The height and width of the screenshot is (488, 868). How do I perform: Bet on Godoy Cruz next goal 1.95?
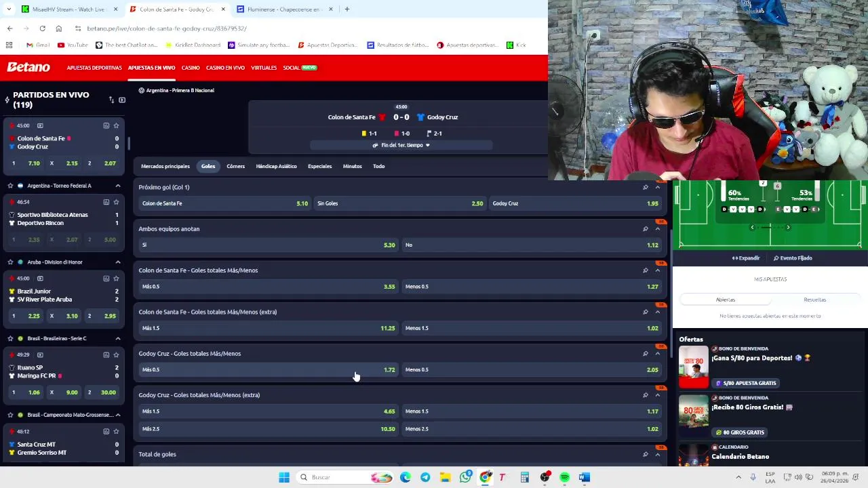[575, 203]
